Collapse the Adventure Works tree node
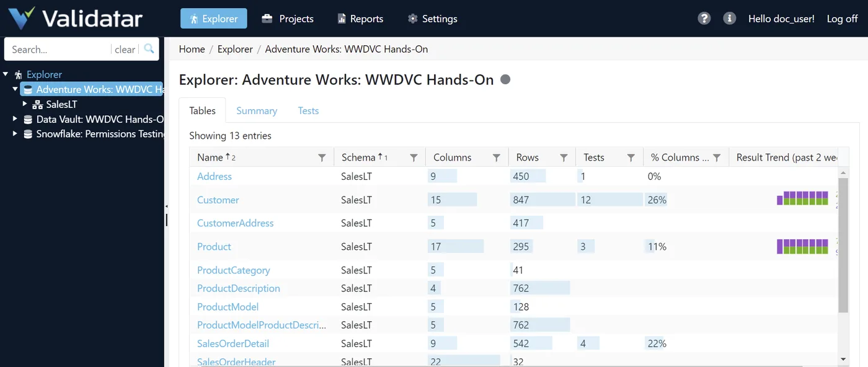The height and width of the screenshot is (367, 868). tap(15, 89)
